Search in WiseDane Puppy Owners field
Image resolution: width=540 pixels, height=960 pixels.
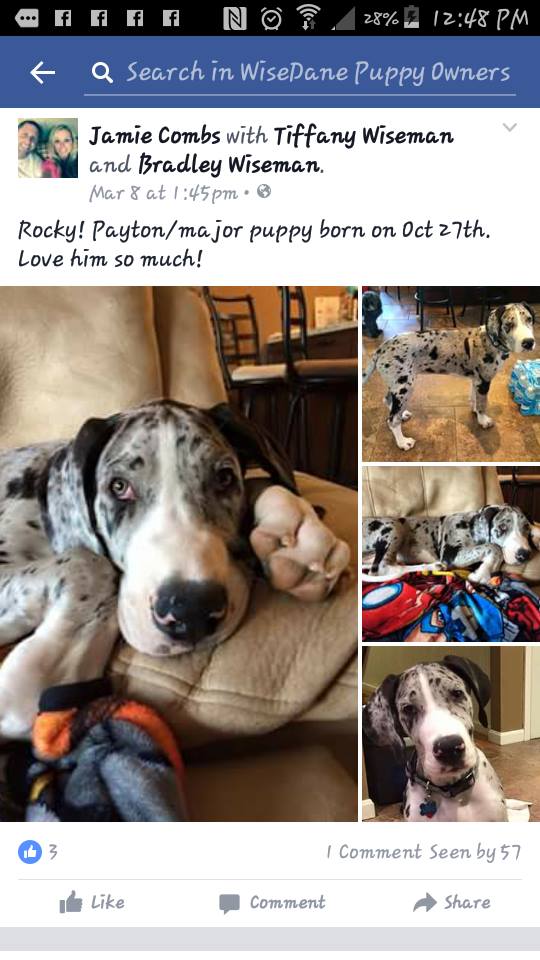point(300,73)
